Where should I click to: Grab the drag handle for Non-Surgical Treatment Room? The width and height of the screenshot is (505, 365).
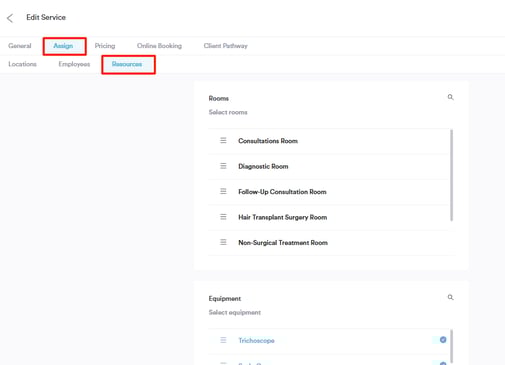coord(223,242)
